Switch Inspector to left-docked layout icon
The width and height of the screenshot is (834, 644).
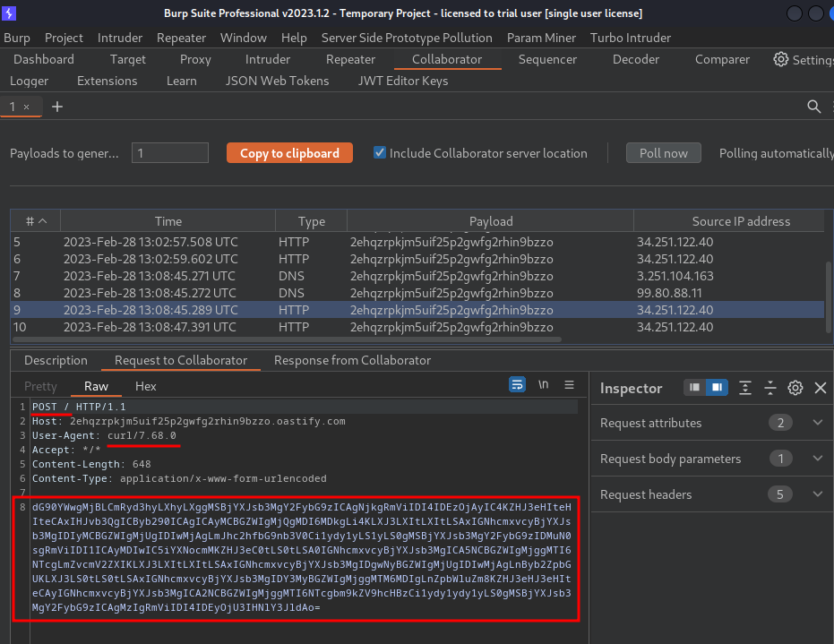click(694, 387)
